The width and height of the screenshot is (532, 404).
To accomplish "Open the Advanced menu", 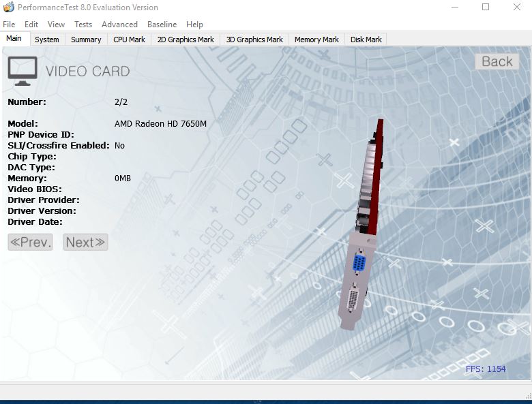I will point(119,25).
